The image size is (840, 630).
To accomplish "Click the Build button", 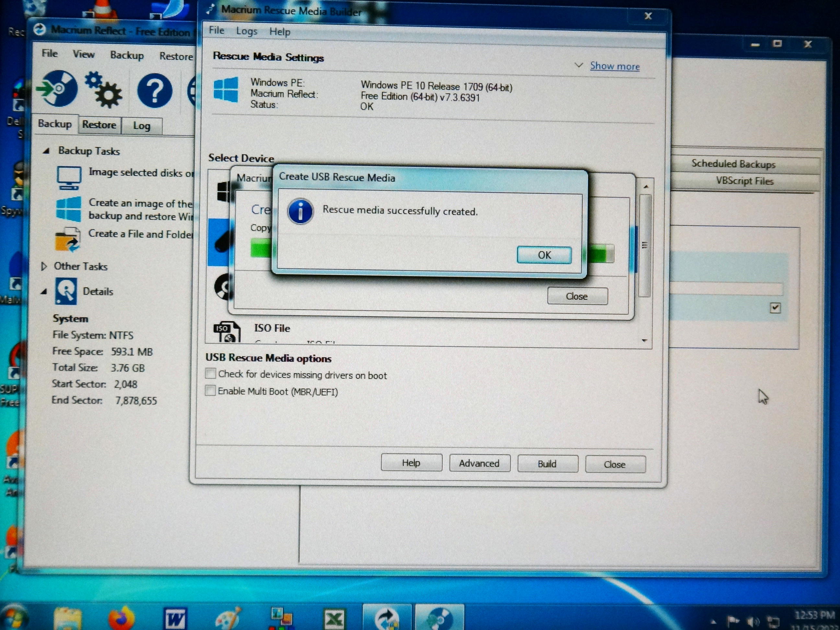I will [x=547, y=464].
